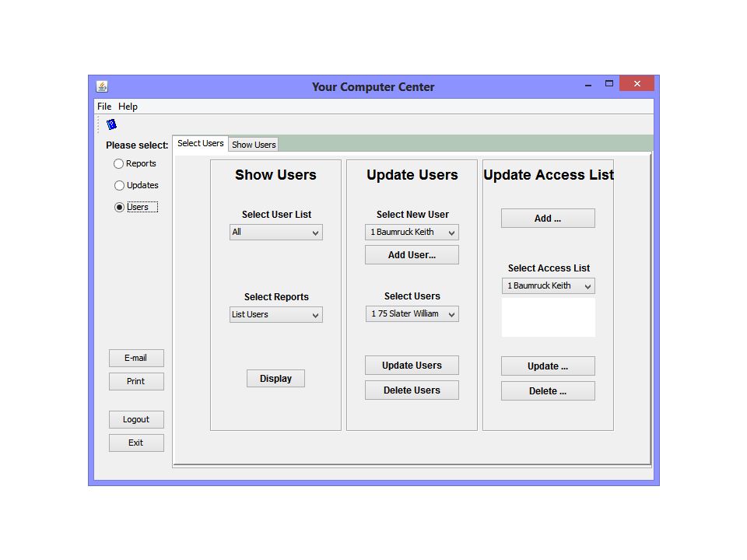Click the blue book toolbar icon
Image resolution: width=747 pixels, height=560 pixels.
tap(111, 124)
